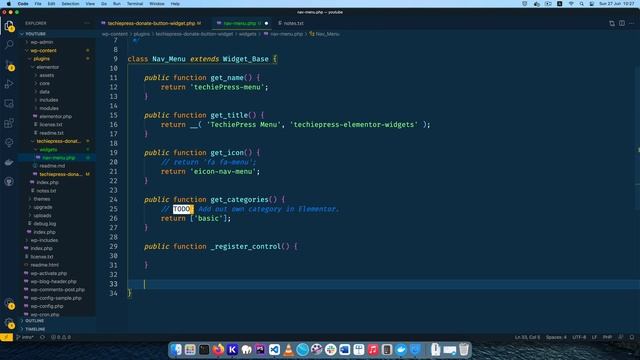Expand the wp-includes folder
Image resolution: width=640 pixels, height=360 pixels.
pos(44,240)
